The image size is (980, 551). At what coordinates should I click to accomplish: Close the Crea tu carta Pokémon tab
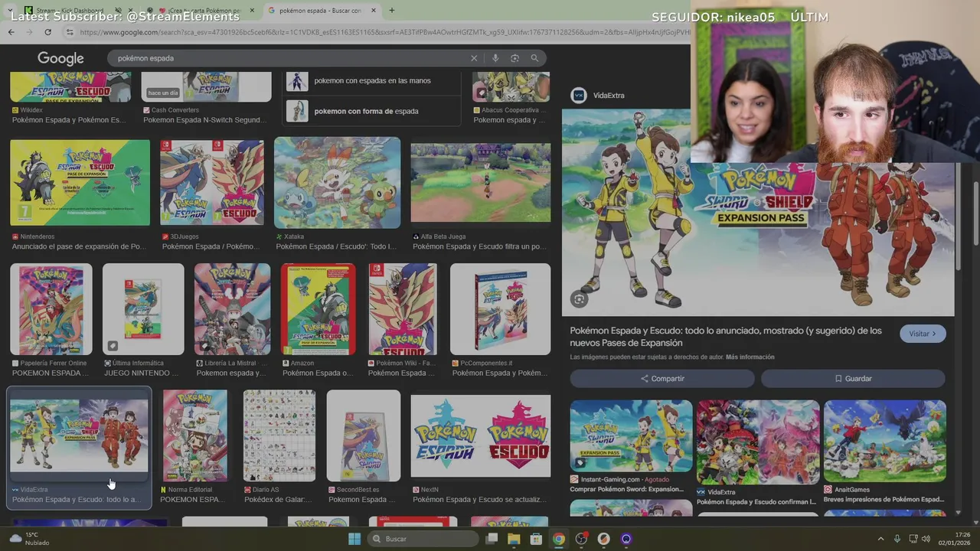coord(252,11)
